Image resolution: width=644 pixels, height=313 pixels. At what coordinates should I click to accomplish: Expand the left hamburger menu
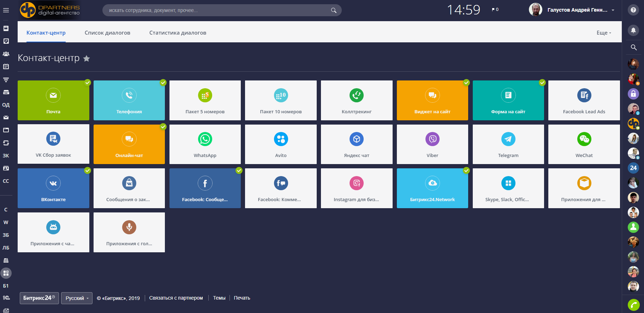6,10
